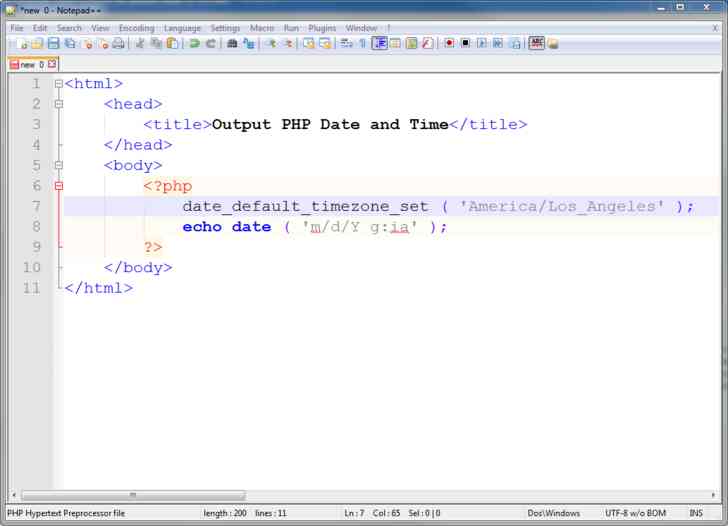Open Find with the binoculars icon
Image resolution: width=728 pixels, height=526 pixels.
[232, 44]
